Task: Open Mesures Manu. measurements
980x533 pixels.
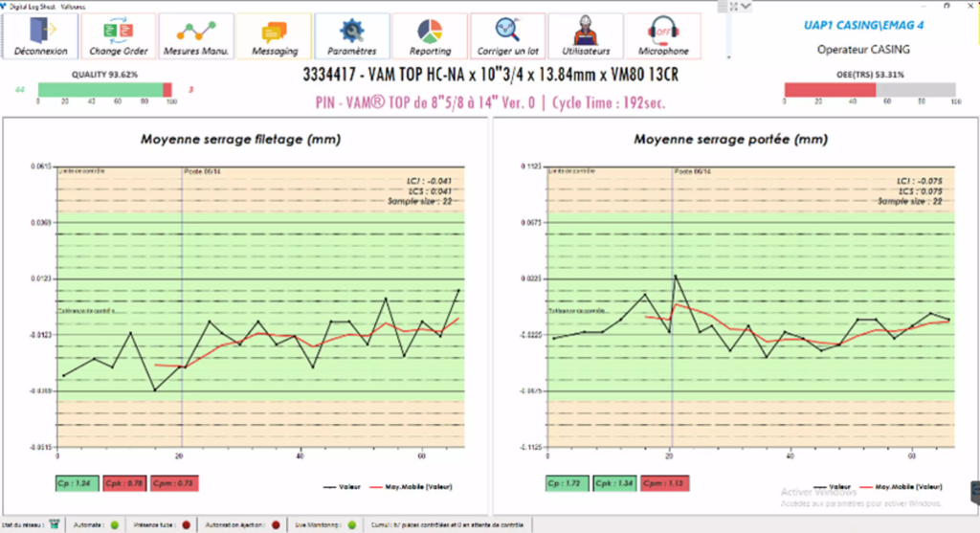Action: click(195, 36)
